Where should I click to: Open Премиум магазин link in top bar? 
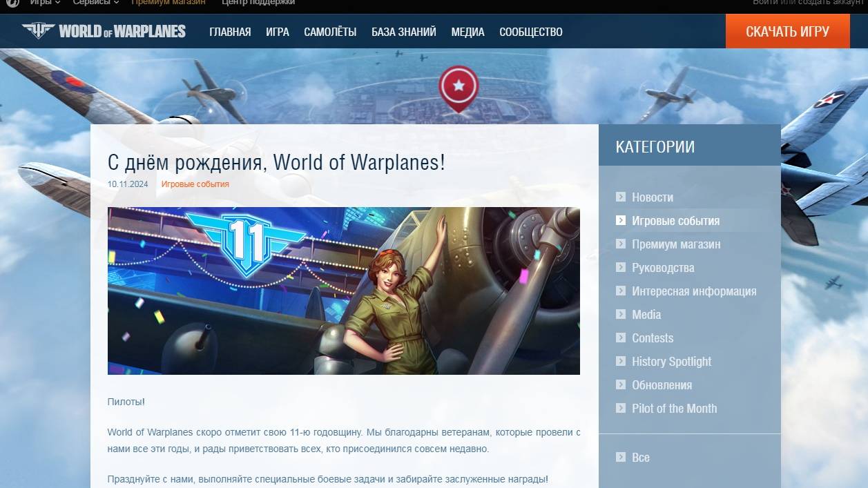(168, 3)
